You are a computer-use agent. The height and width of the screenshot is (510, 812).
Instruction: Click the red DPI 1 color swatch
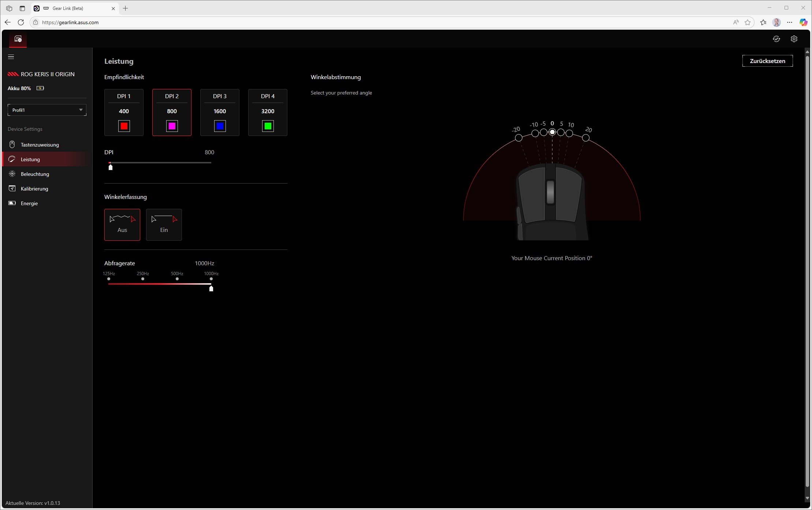124,126
